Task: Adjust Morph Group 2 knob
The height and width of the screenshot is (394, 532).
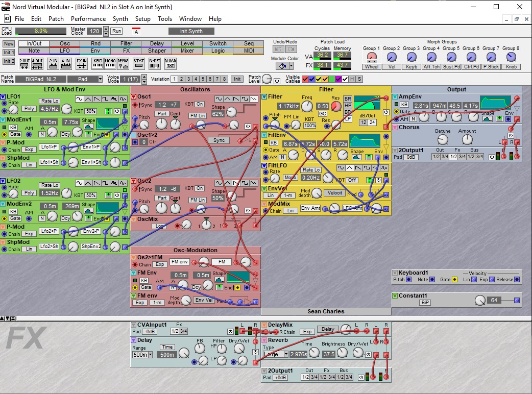Action: [x=392, y=57]
